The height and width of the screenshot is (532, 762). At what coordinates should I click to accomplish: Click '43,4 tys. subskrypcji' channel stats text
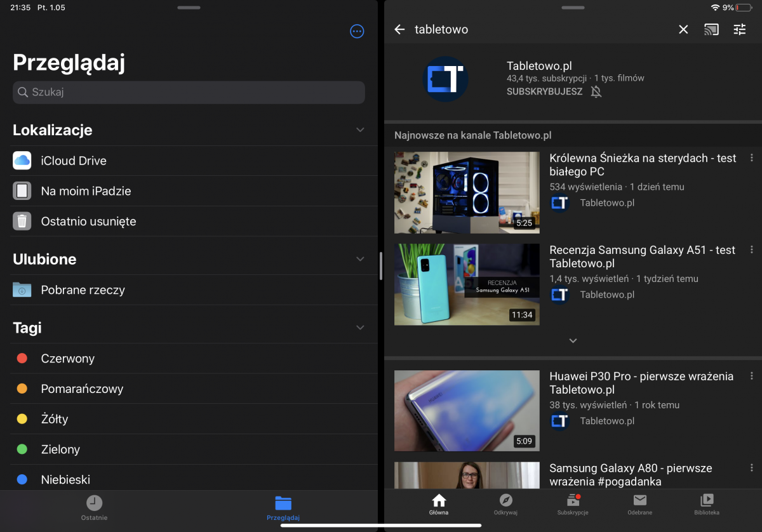(547, 78)
